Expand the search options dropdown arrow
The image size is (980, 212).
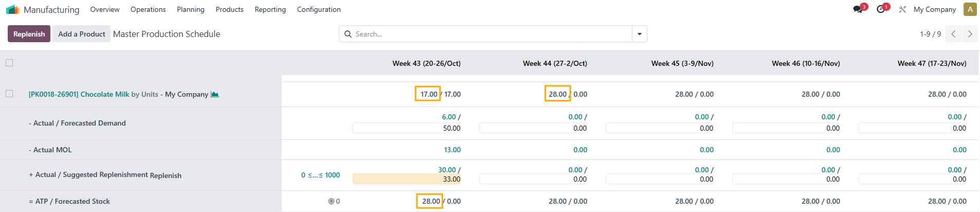[640, 34]
